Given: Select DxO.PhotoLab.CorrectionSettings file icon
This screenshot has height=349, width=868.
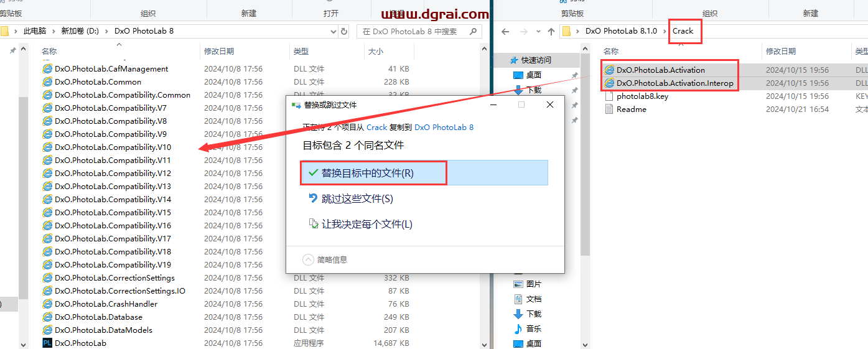Looking at the screenshot, I should 47,277.
